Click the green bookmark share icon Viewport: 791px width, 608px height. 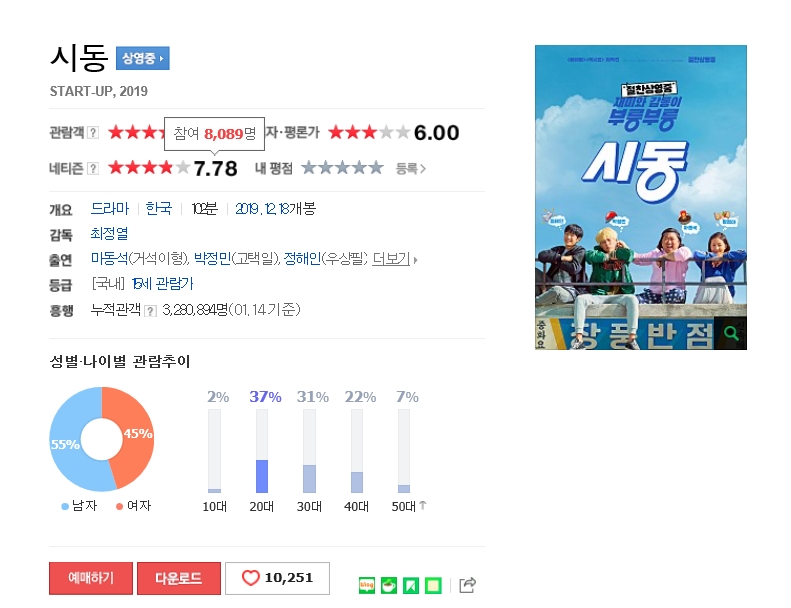coord(411,585)
